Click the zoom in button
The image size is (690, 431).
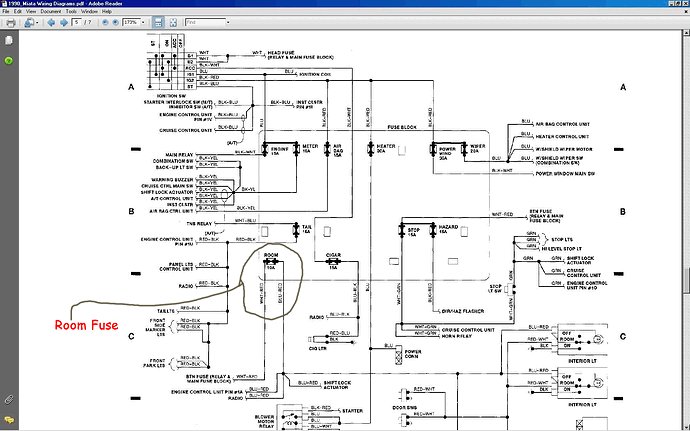coord(116,22)
